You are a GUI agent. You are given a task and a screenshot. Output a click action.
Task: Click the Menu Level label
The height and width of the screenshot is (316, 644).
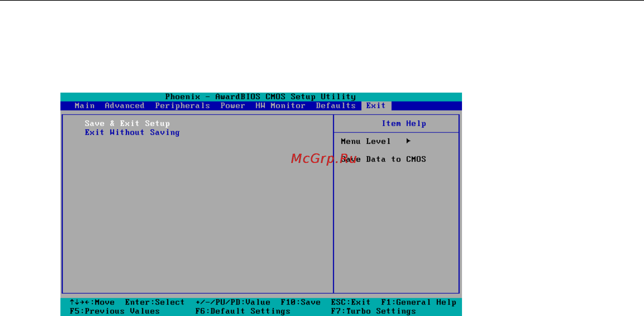point(366,141)
